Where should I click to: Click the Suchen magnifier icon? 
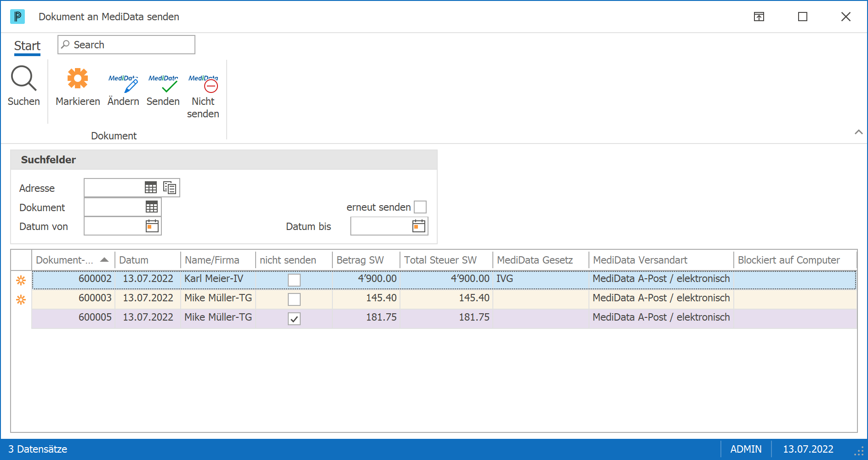23,78
